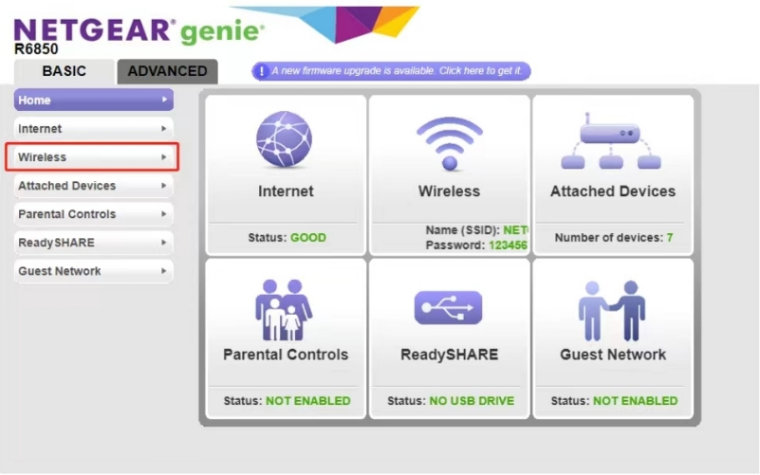
Task: Expand the Internet sidebar arrow
Action: tap(164, 129)
